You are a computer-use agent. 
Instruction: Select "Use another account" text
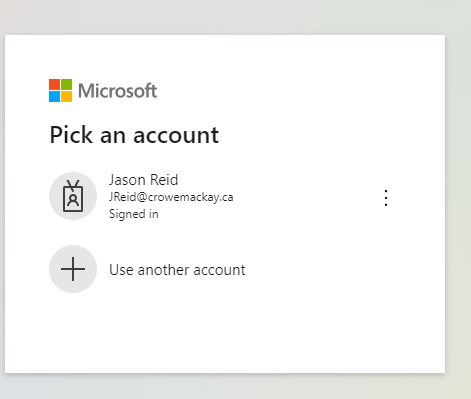click(177, 270)
